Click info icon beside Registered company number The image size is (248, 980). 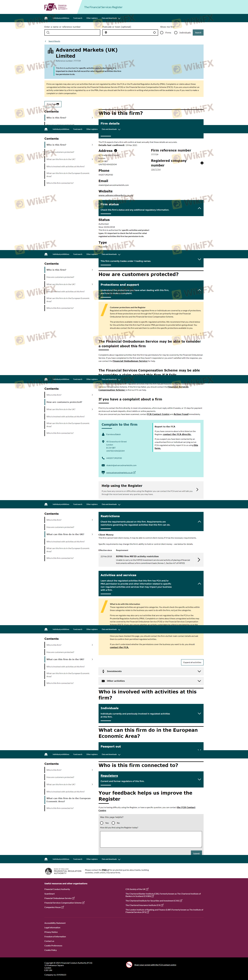[x=202, y=163]
